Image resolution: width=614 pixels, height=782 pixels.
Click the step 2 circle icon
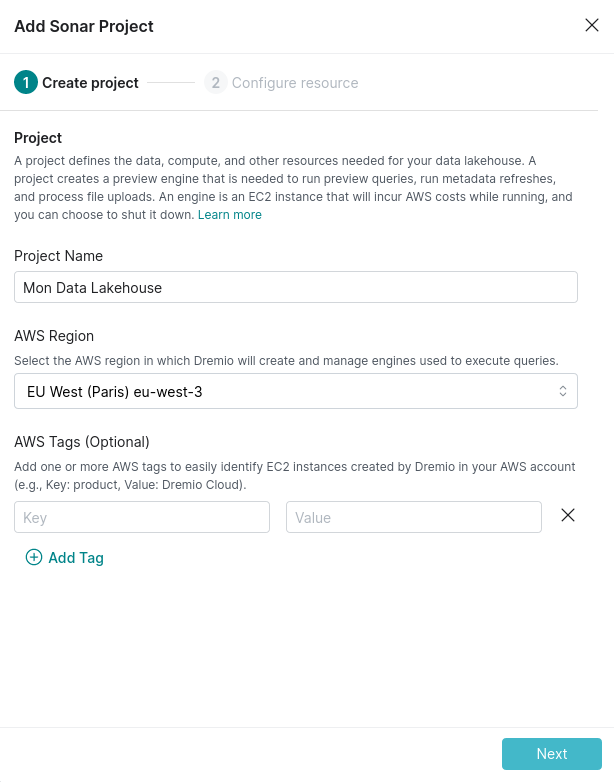[215, 83]
